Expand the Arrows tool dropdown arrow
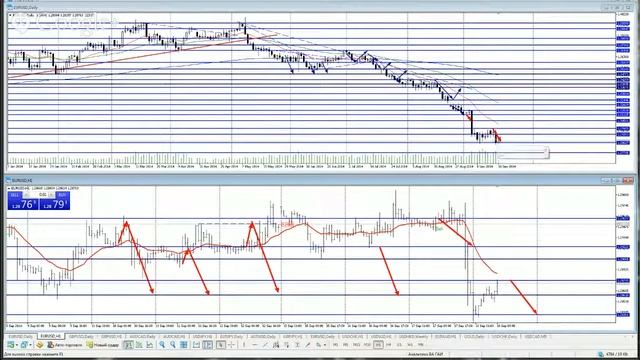This screenshot has height=360, width=640. click(325, 345)
